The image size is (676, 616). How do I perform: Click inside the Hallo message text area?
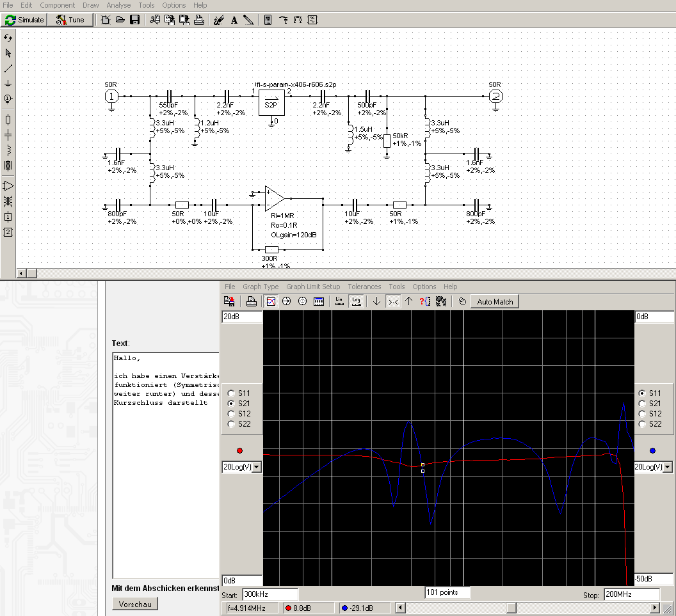pyautogui.click(x=166, y=465)
